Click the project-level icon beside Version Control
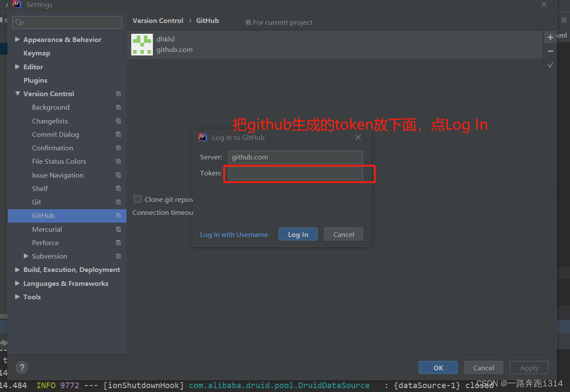 click(x=118, y=94)
